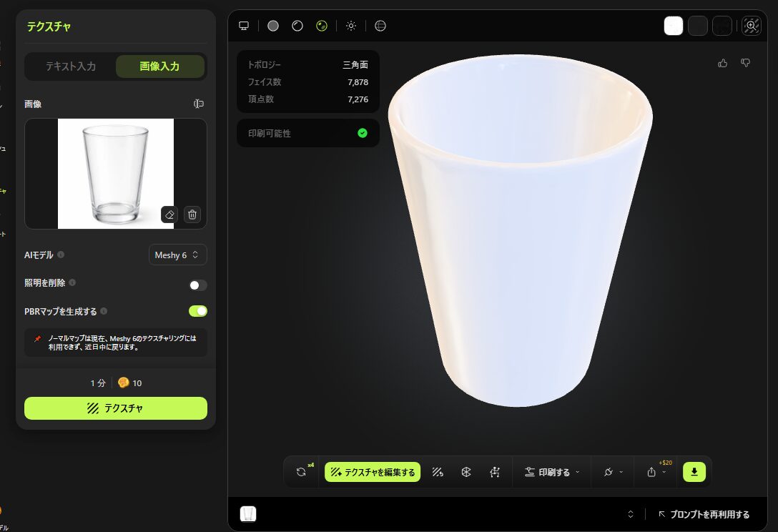This screenshot has height=532, width=778.
Task: Click the thumbs down icon
Action: [x=746, y=64]
